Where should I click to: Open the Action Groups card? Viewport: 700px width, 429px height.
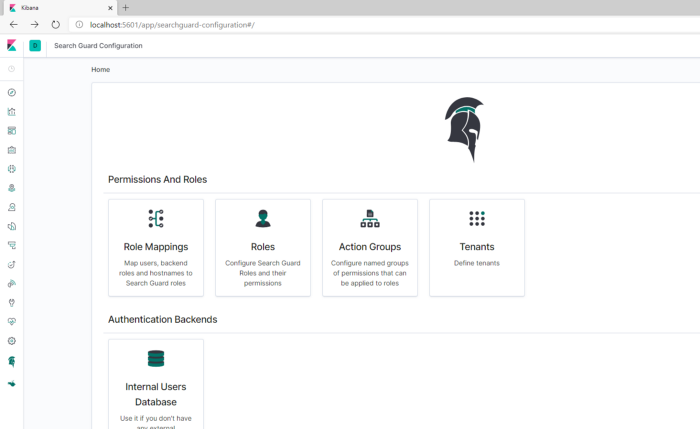point(370,248)
